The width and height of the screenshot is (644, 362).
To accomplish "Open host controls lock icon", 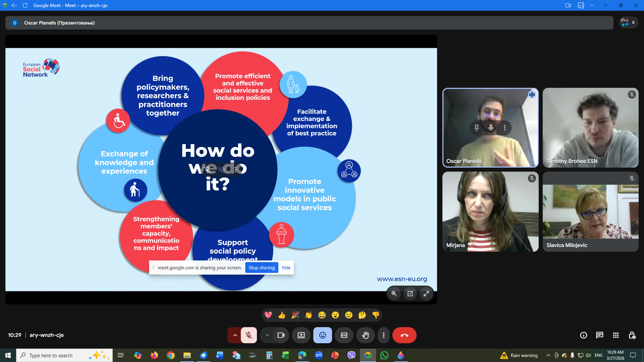I will coord(632,335).
